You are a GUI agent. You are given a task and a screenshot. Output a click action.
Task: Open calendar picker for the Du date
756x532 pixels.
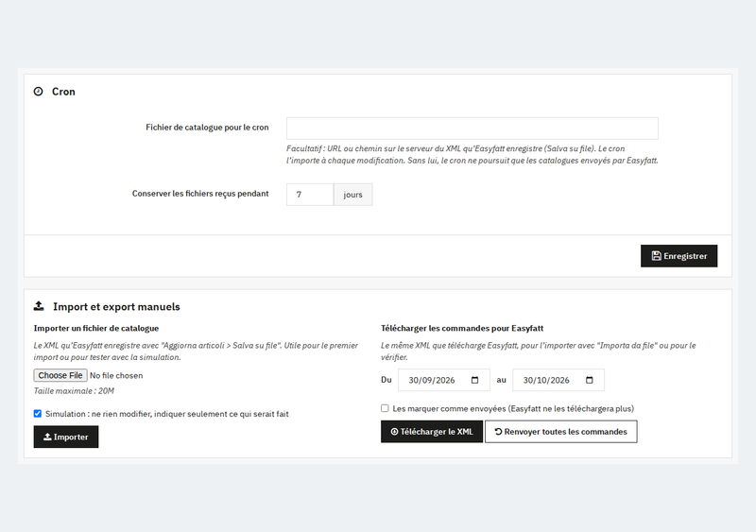pyautogui.click(x=475, y=380)
